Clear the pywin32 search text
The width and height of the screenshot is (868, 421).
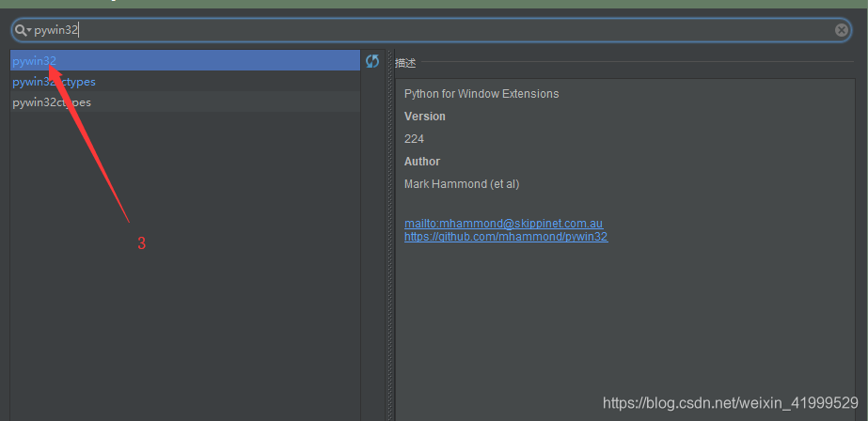[842, 30]
